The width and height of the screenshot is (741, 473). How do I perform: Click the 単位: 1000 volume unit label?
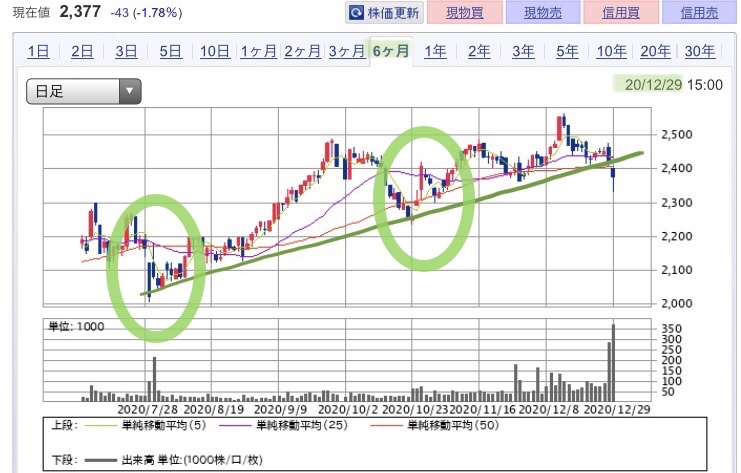(76, 327)
